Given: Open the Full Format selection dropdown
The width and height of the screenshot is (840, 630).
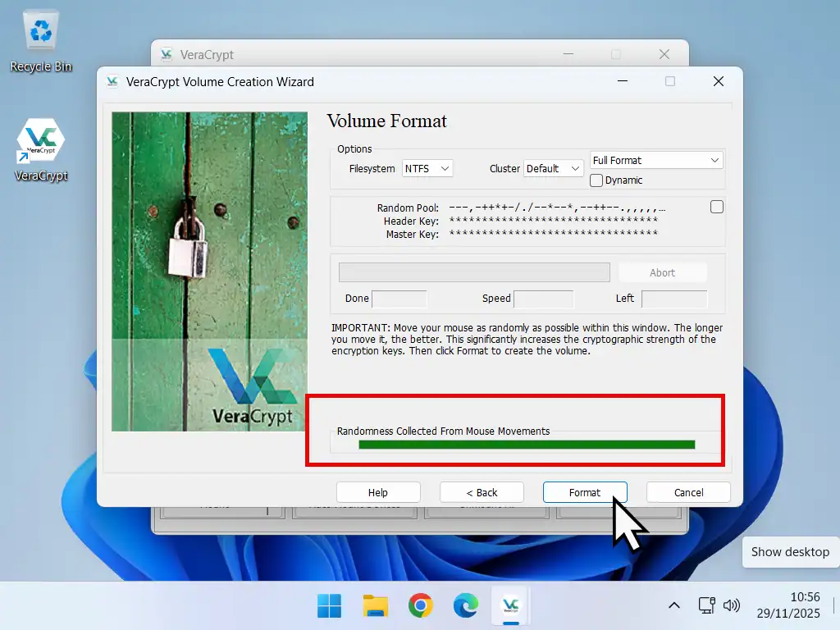Looking at the screenshot, I should click(x=655, y=160).
